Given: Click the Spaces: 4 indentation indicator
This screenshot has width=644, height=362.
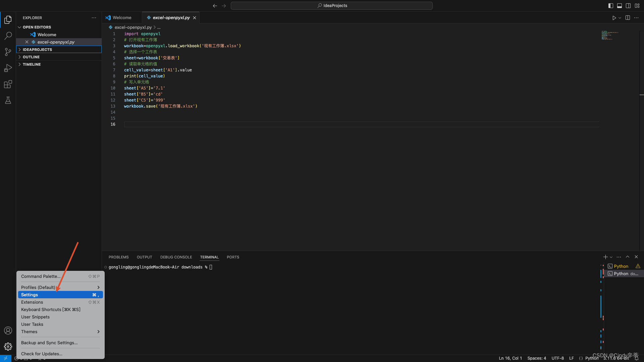Looking at the screenshot, I should coord(537,358).
